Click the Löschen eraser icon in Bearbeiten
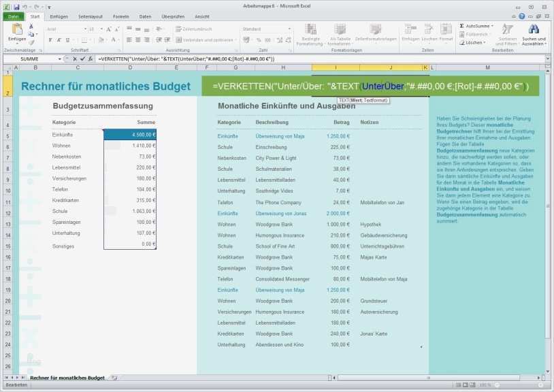The height and width of the screenshot is (392, 554). (x=462, y=43)
